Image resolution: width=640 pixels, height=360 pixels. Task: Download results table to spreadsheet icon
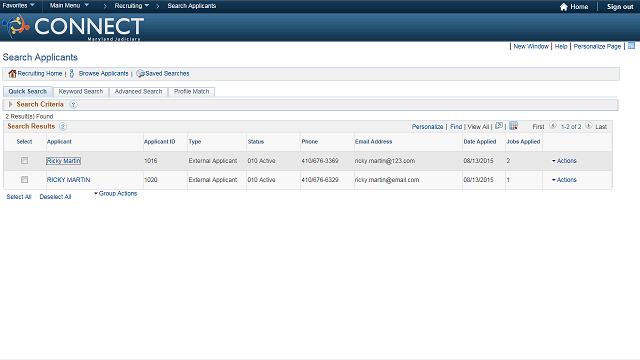coord(513,126)
